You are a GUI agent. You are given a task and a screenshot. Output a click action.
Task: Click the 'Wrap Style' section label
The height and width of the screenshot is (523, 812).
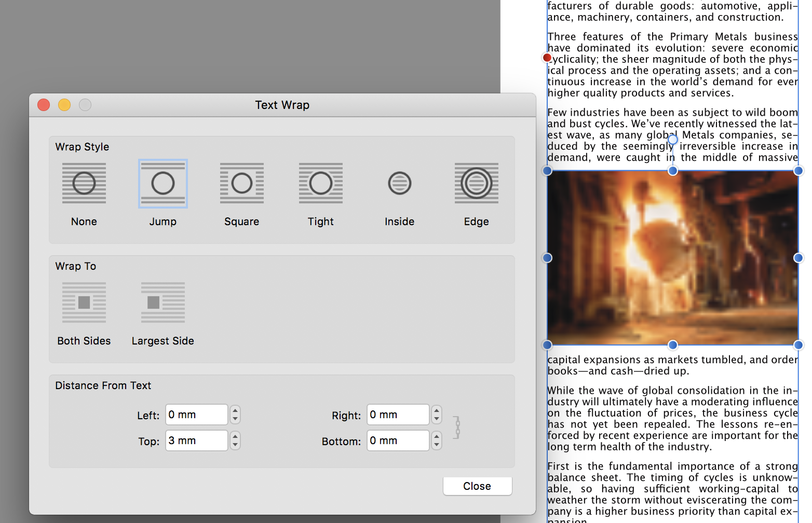82,147
